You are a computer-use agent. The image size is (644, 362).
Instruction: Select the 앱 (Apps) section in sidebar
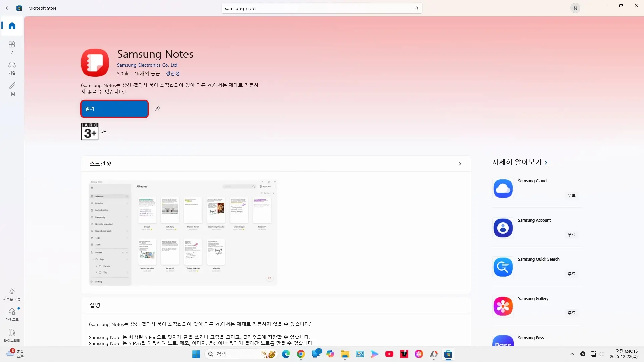[x=12, y=47]
